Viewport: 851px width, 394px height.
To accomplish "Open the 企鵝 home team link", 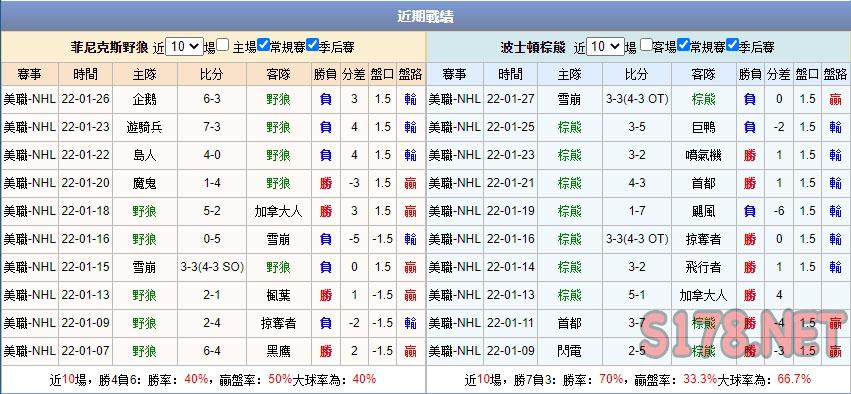I will [144, 99].
